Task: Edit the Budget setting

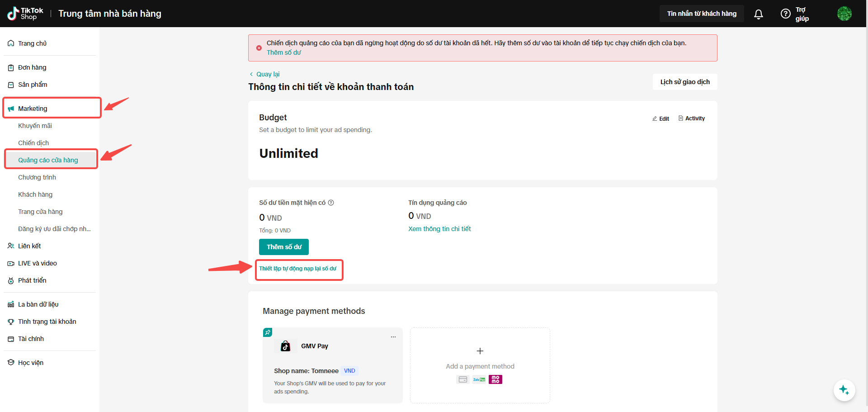Action: click(x=660, y=118)
